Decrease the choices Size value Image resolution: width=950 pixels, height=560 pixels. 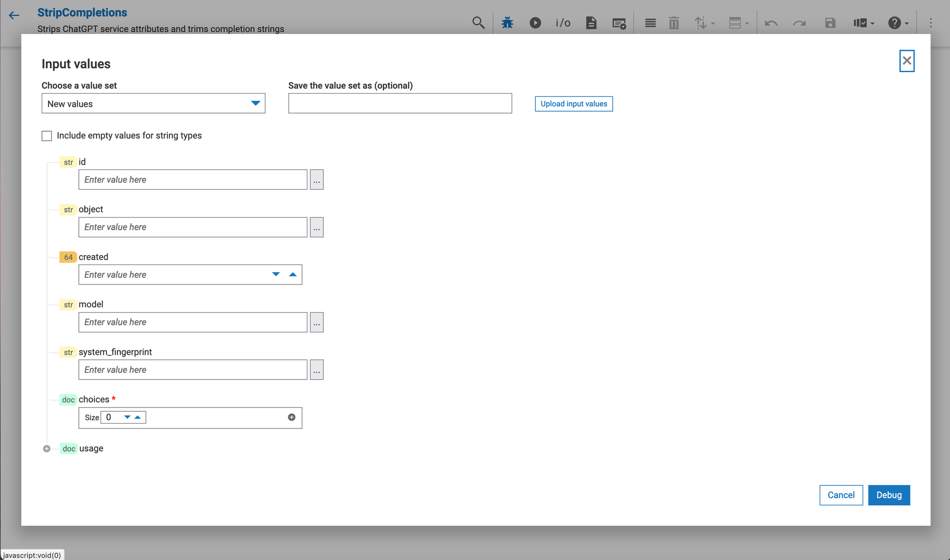127,418
